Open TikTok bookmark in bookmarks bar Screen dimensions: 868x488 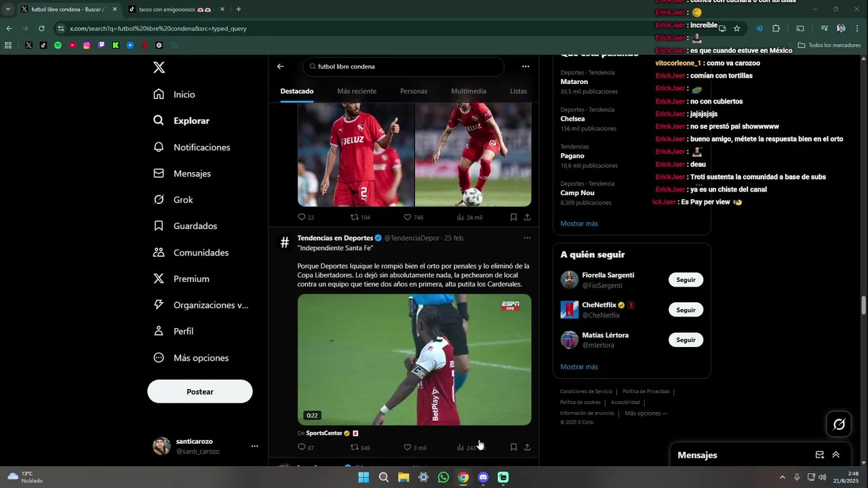coord(43,45)
